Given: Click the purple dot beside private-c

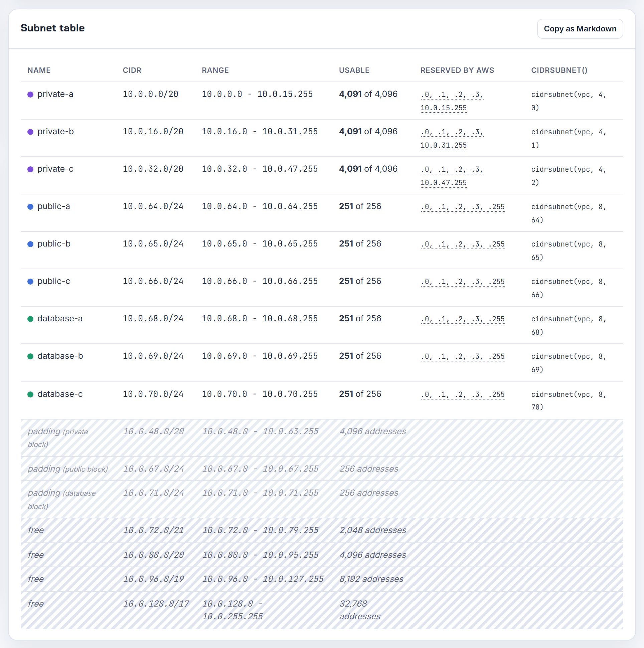Looking at the screenshot, I should coord(30,169).
